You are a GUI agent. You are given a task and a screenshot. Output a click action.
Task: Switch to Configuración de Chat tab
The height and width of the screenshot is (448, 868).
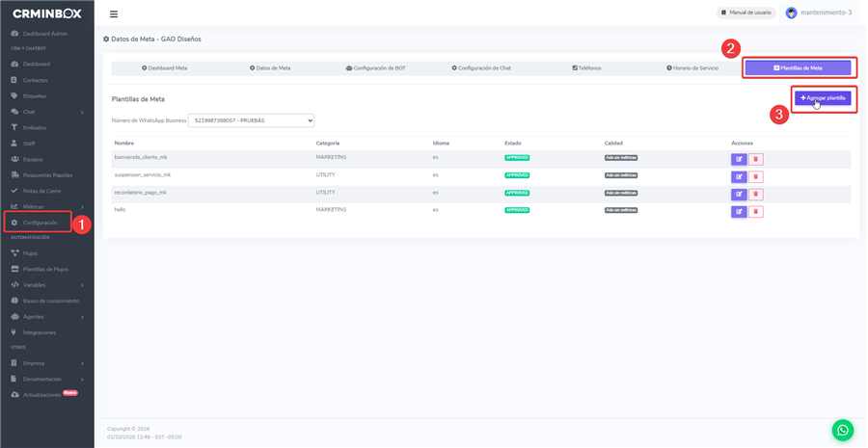click(x=481, y=68)
